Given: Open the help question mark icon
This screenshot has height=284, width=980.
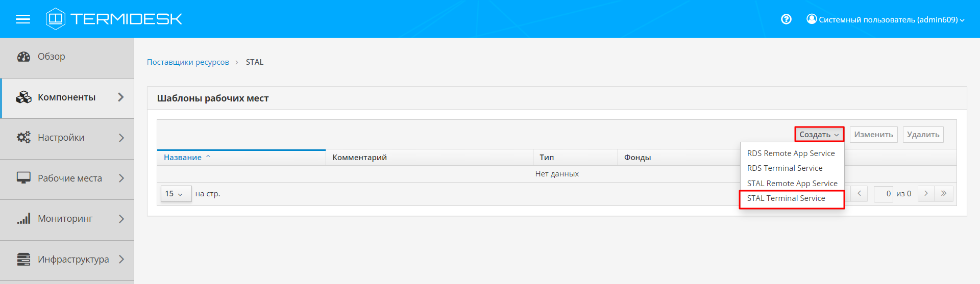Looking at the screenshot, I should 786,19.
